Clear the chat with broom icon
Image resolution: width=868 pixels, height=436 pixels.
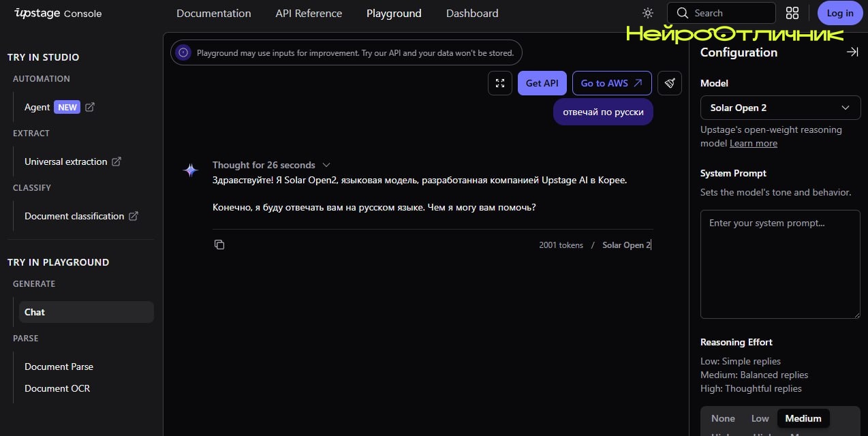click(x=670, y=83)
